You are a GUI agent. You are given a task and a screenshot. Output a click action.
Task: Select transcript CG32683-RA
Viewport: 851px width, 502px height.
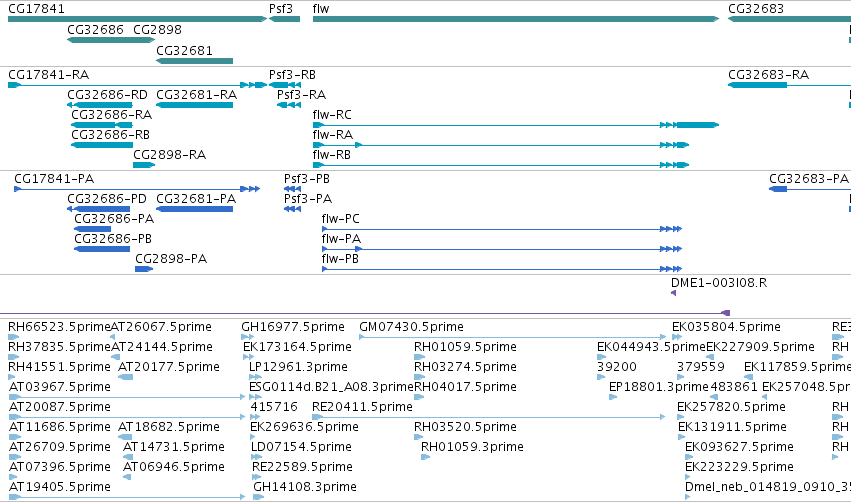(x=769, y=75)
